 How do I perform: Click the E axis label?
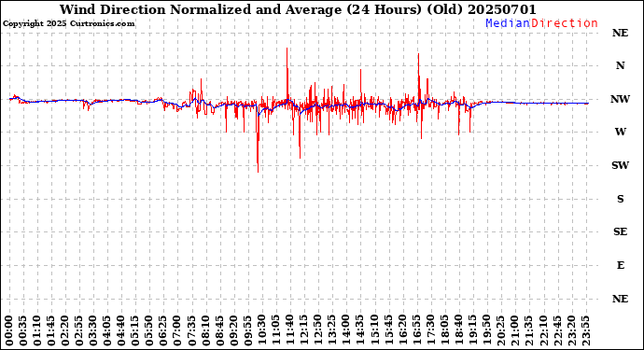[x=620, y=265]
